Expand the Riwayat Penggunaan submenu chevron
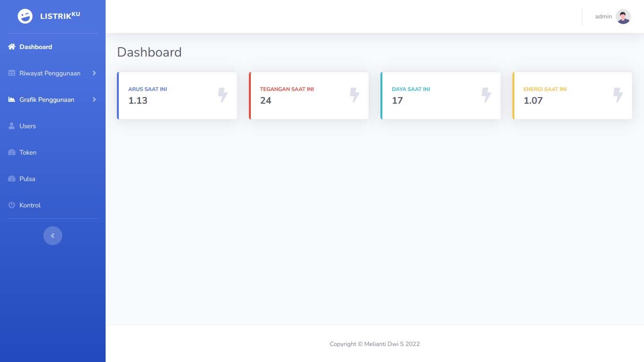Screen dimensions: 644x362 tap(94, 73)
